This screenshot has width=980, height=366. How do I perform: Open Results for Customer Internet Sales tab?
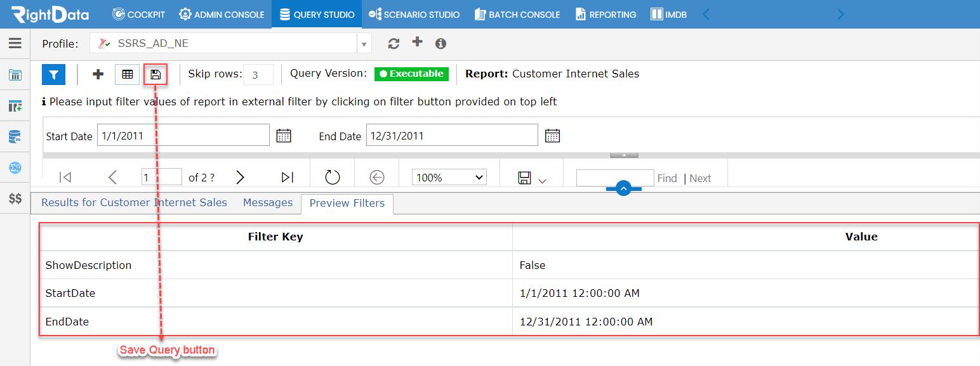(x=134, y=203)
